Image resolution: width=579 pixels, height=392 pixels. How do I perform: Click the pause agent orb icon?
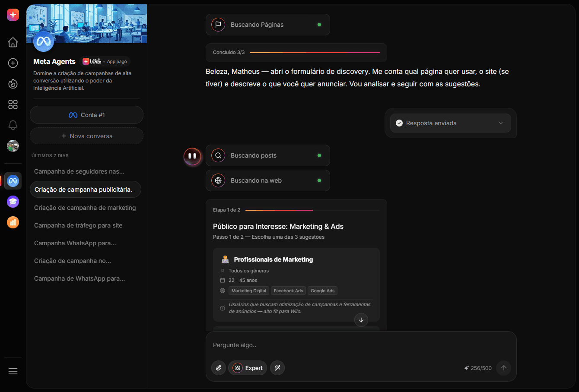(192, 156)
